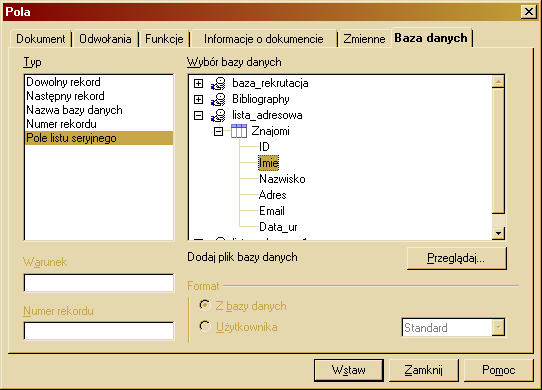
Task: Click the Warunek input field
Action: tap(99, 283)
